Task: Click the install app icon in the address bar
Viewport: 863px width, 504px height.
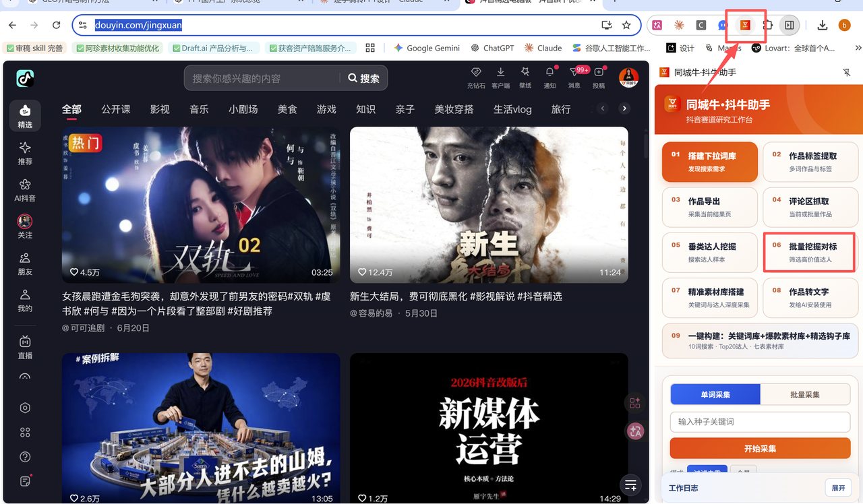Action: (606, 25)
